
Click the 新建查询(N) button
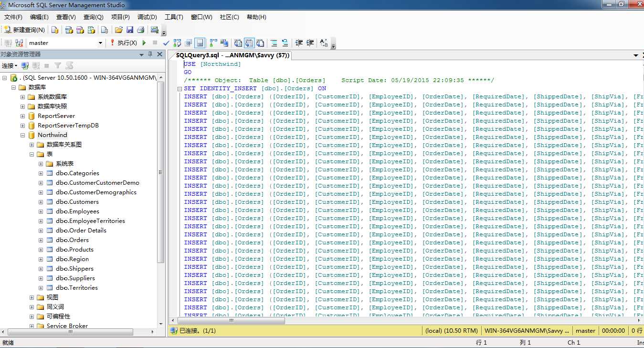[x=25, y=30]
